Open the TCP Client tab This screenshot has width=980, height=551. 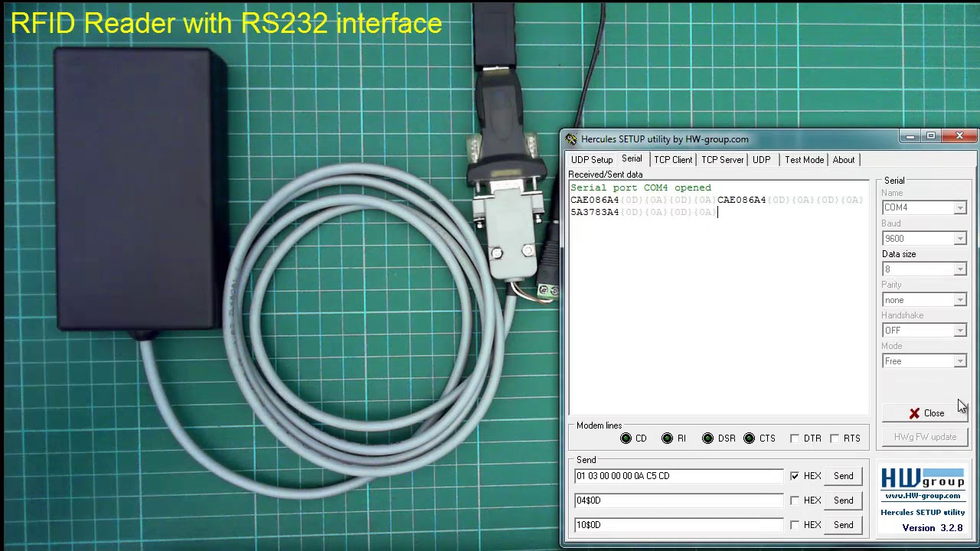click(x=673, y=160)
